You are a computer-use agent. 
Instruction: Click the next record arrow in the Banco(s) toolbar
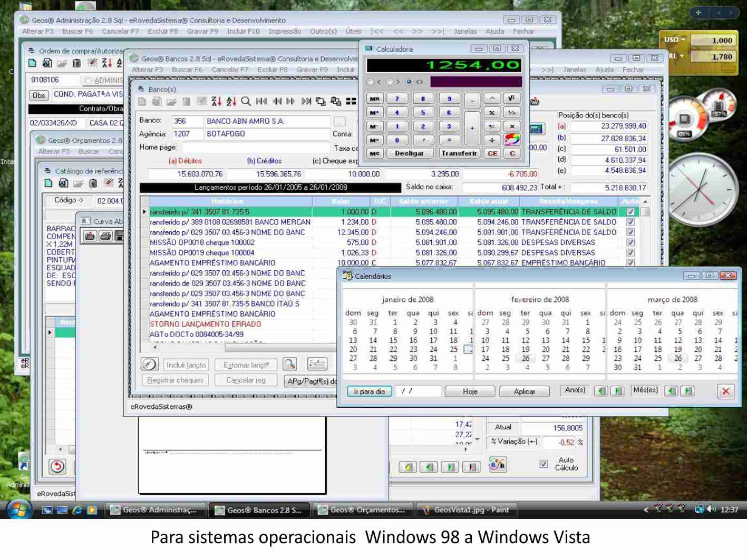pyautogui.click(x=291, y=101)
